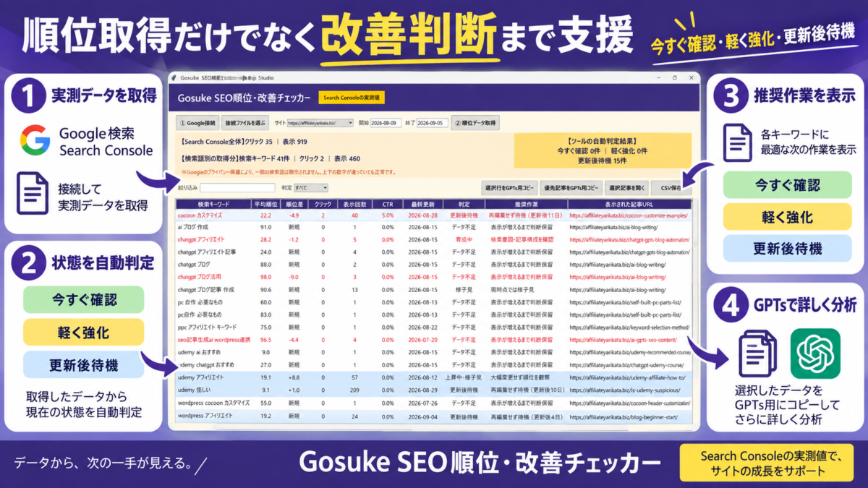868x488 pixels.
Task: Click the keyword-selection-method article URL
Action: click(629, 327)
